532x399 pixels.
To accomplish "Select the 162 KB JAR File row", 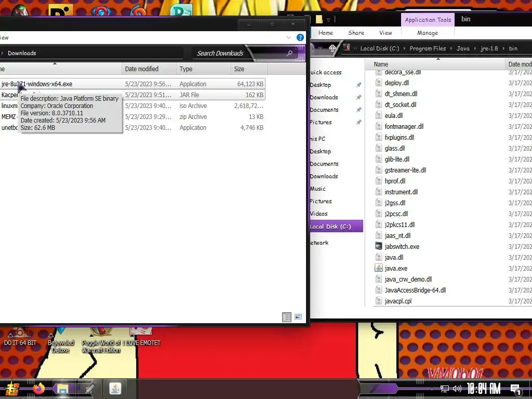I will click(x=132, y=95).
